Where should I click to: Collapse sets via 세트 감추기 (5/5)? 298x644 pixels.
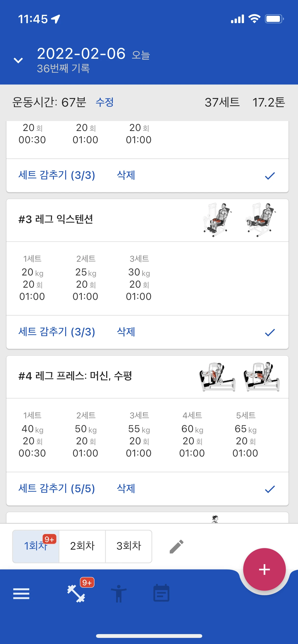coord(57,489)
